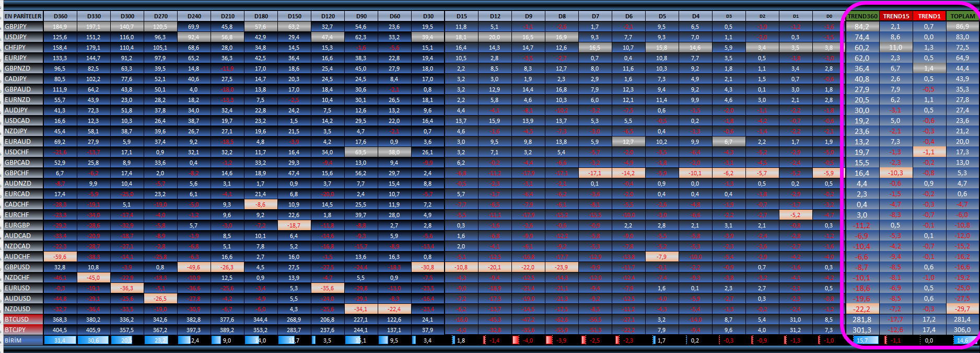Select the AUDJPY row label
980x353 pixels.
(x=22, y=110)
